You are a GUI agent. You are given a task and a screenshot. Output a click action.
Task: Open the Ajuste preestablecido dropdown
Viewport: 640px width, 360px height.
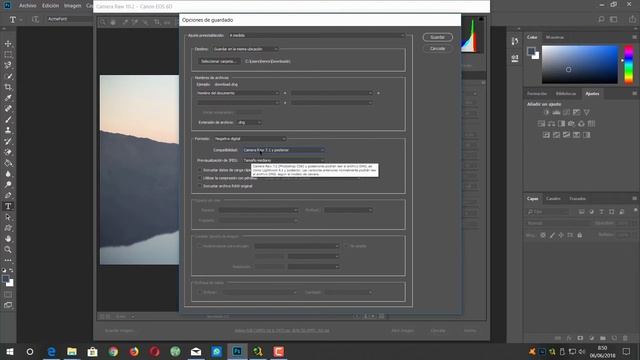click(316, 36)
